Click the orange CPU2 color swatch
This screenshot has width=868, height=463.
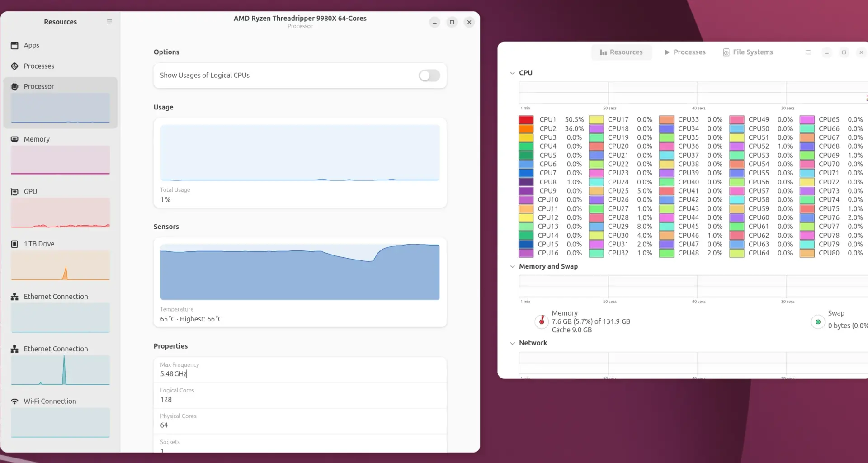pos(526,129)
